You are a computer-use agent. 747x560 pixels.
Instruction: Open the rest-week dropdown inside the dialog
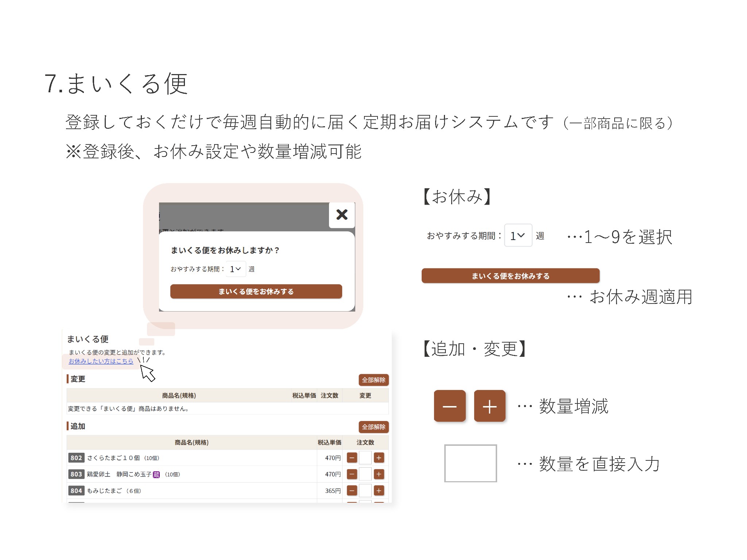click(236, 269)
